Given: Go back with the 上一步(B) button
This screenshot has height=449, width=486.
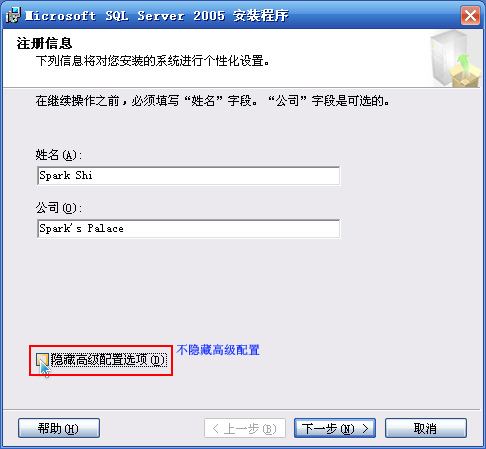Looking at the screenshot, I should click(245, 428).
